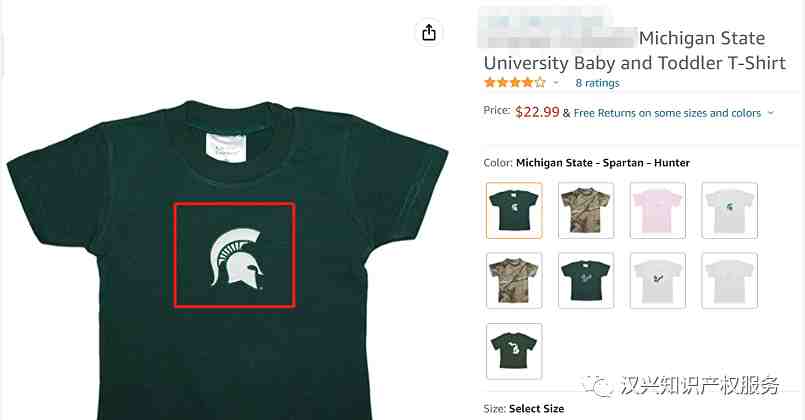The height and width of the screenshot is (420, 805).
Task: Click the star rating icons
Action: [514, 83]
